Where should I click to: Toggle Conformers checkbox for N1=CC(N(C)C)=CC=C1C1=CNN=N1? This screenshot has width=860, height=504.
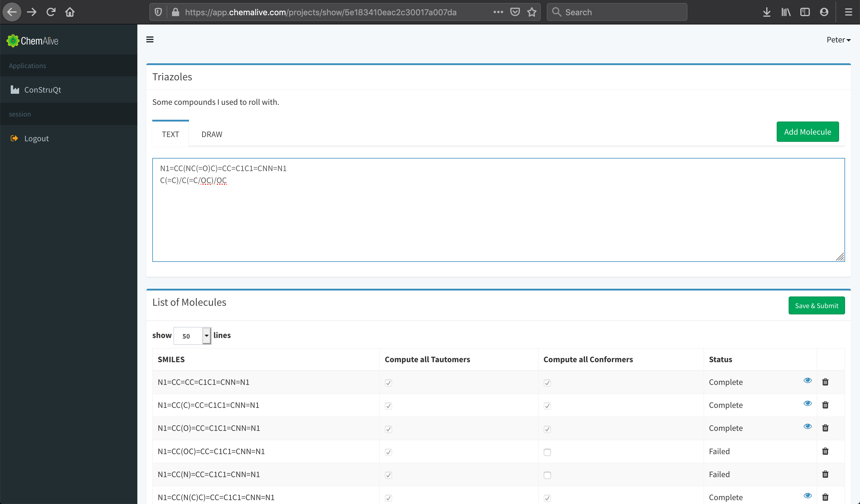click(547, 498)
